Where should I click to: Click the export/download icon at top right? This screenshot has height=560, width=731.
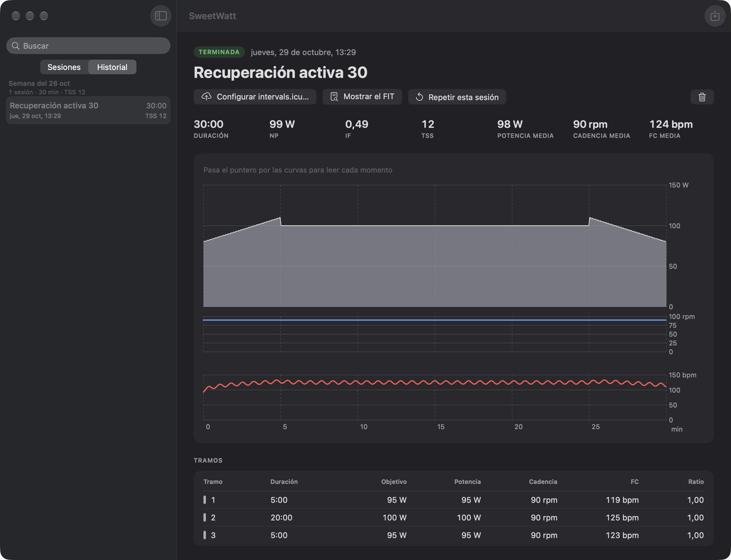click(715, 16)
